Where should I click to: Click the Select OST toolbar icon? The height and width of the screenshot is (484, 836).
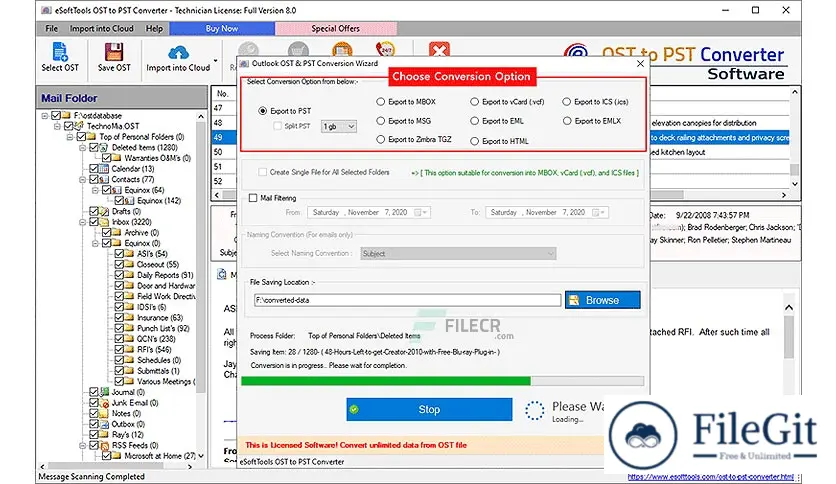[60, 52]
